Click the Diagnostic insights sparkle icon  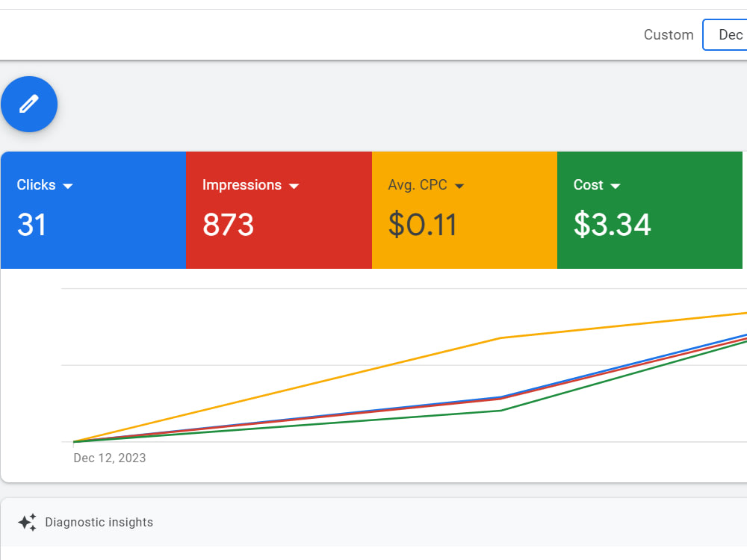pos(27,523)
